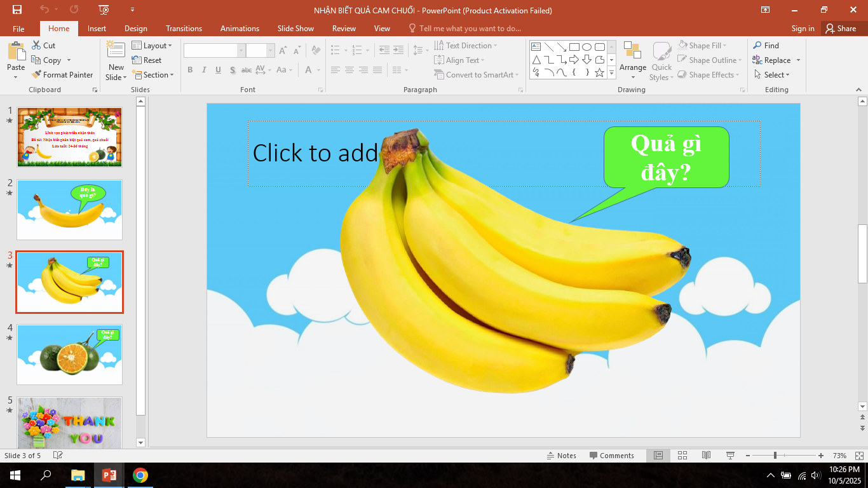
Task: Switch to the Insert tab
Action: pos(97,29)
